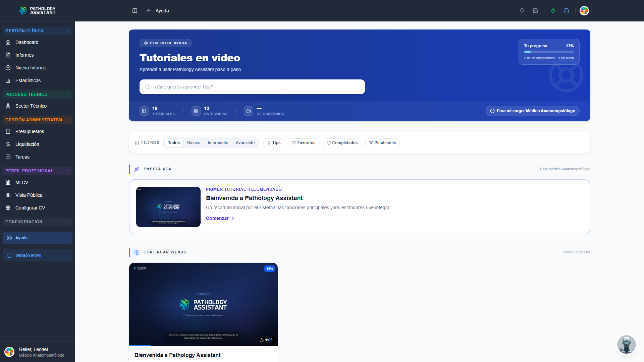Screen dimensions: 644x362
Task: Select the Avanzado level tab
Action: tap(245, 143)
